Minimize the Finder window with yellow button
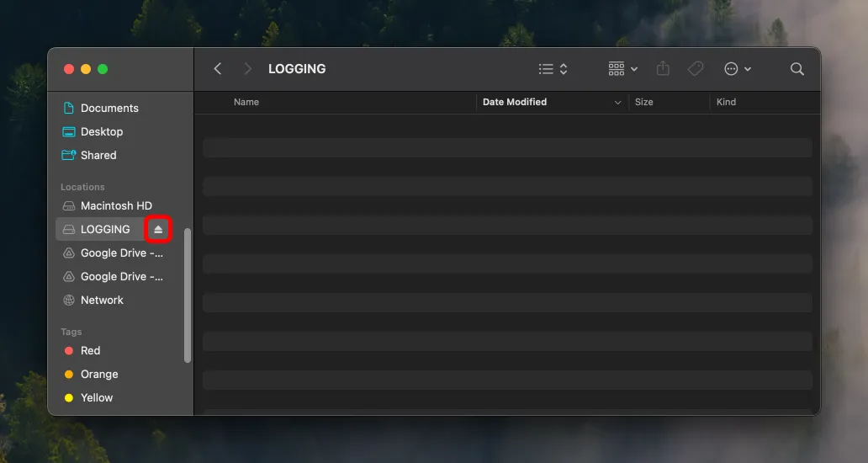The image size is (868, 463). pos(86,69)
